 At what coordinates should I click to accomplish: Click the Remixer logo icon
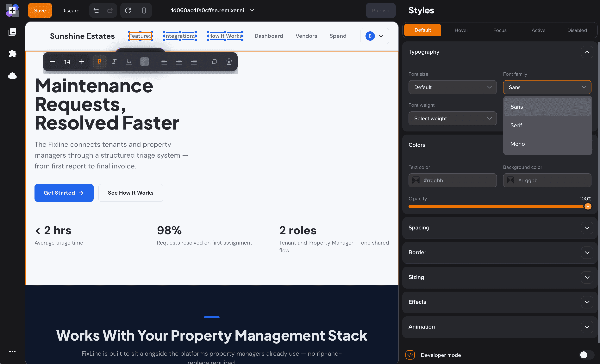pyautogui.click(x=12, y=10)
